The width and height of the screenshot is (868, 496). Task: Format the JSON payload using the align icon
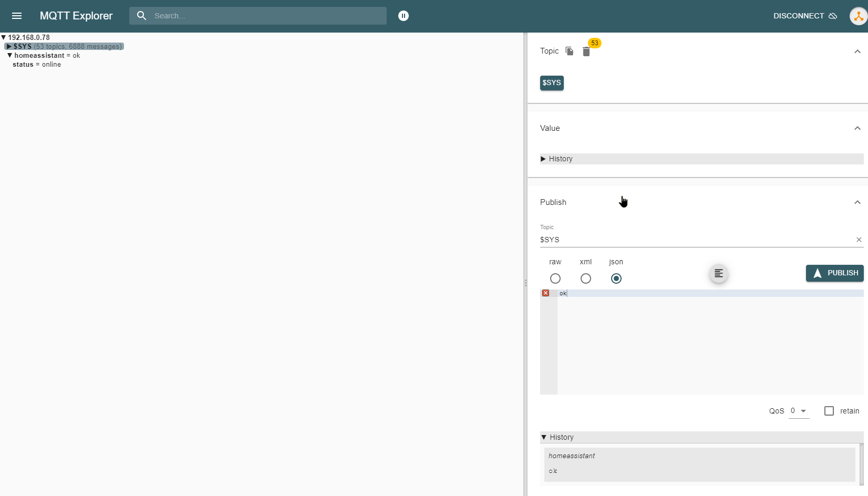point(719,273)
